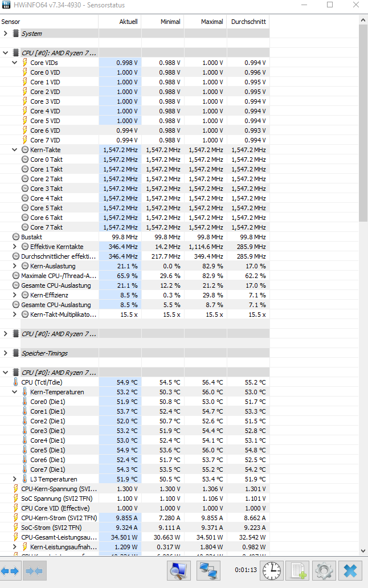
Task: Click the HWiNFO64 title bar app icon
Action: (x=6, y=5)
